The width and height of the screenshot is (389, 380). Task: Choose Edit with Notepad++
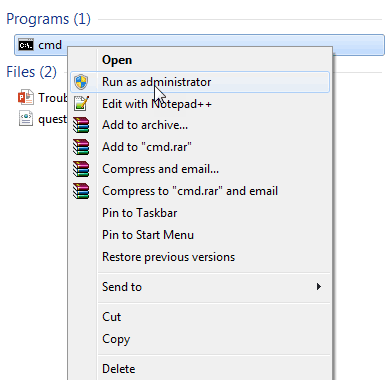[200, 104]
